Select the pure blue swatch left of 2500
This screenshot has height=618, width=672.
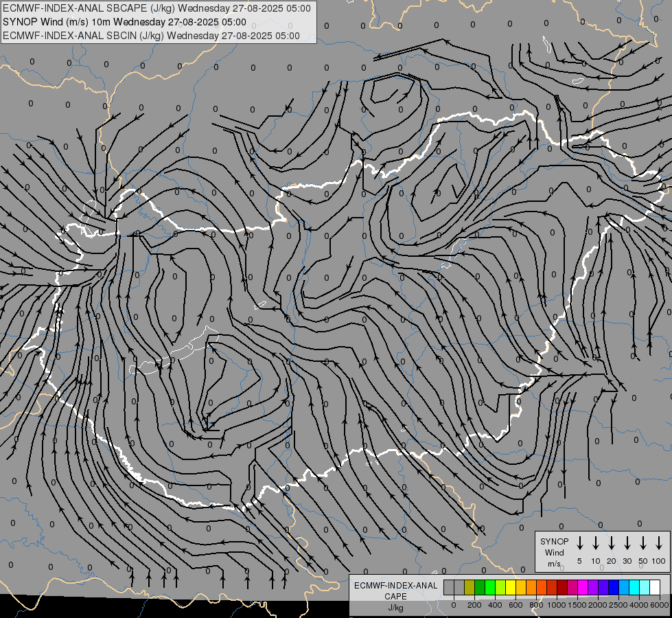pyautogui.click(x=614, y=587)
